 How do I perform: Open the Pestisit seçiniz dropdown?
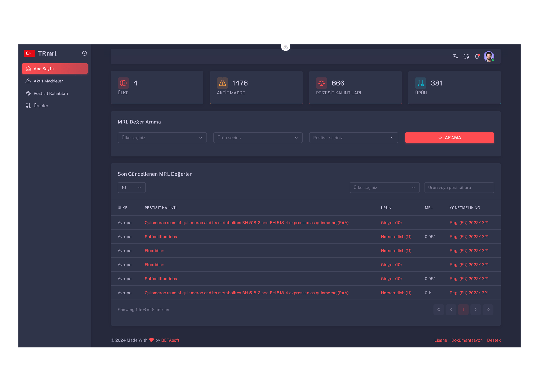354,138
